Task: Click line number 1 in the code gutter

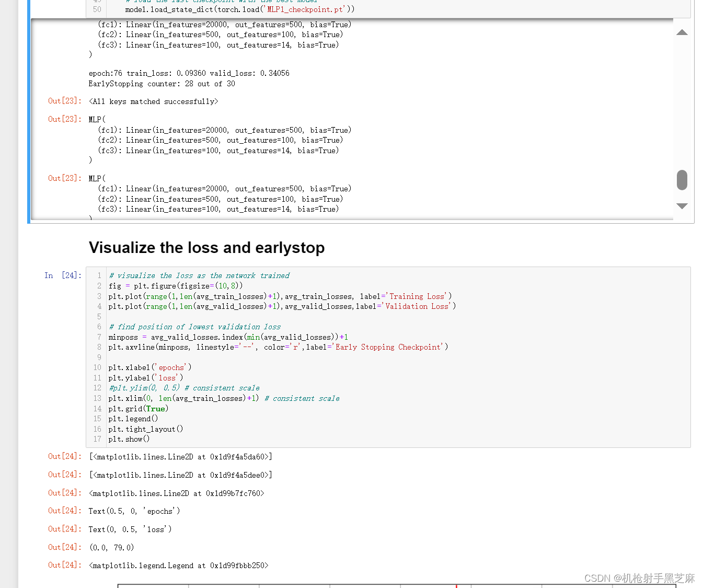Action: point(99,275)
